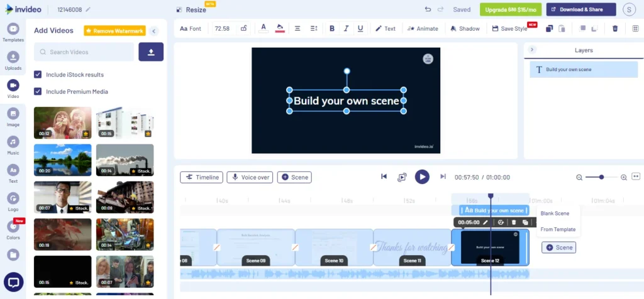
Task: Copy the selected element
Action: [549, 28]
